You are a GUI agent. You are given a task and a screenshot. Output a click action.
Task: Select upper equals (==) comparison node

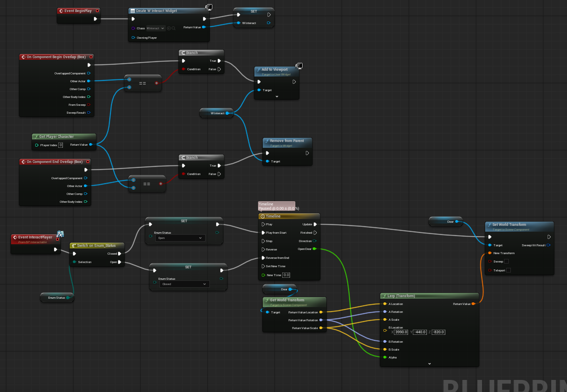[143, 83]
